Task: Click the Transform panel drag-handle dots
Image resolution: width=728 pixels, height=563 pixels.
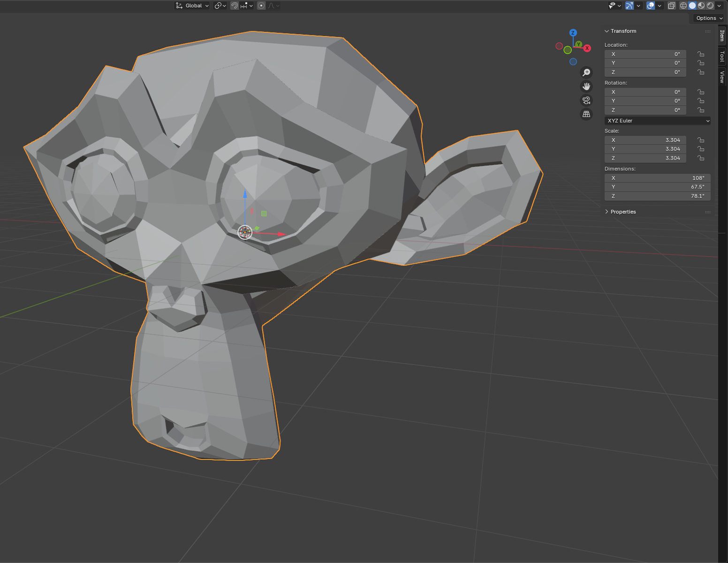Action: point(708,31)
